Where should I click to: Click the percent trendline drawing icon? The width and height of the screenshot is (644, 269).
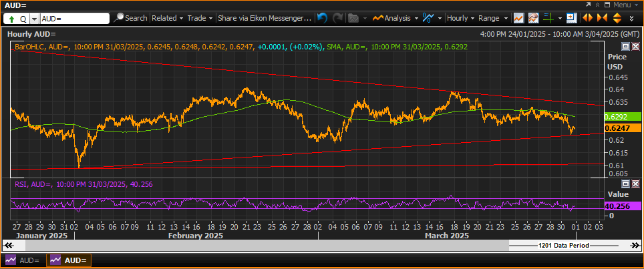[x=428, y=18]
